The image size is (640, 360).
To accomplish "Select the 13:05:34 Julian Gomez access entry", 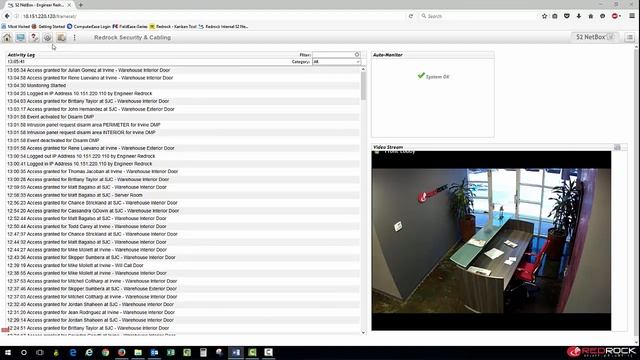I will coord(183,70).
